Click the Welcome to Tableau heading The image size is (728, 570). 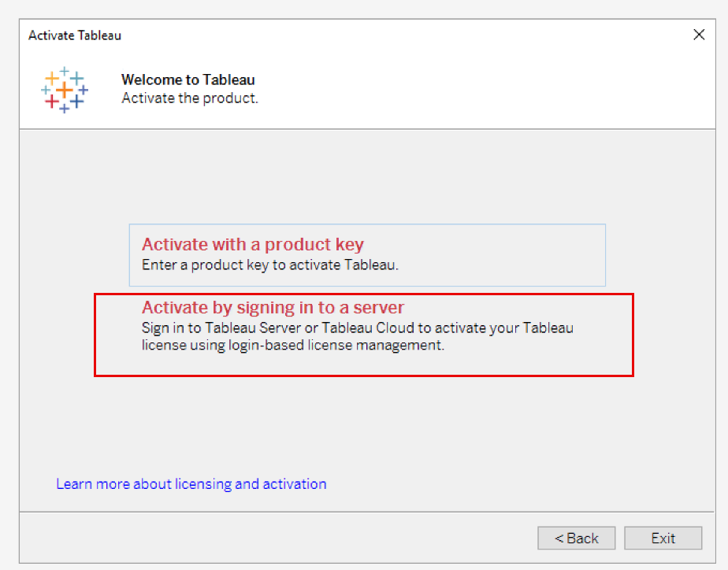(188, 80)
